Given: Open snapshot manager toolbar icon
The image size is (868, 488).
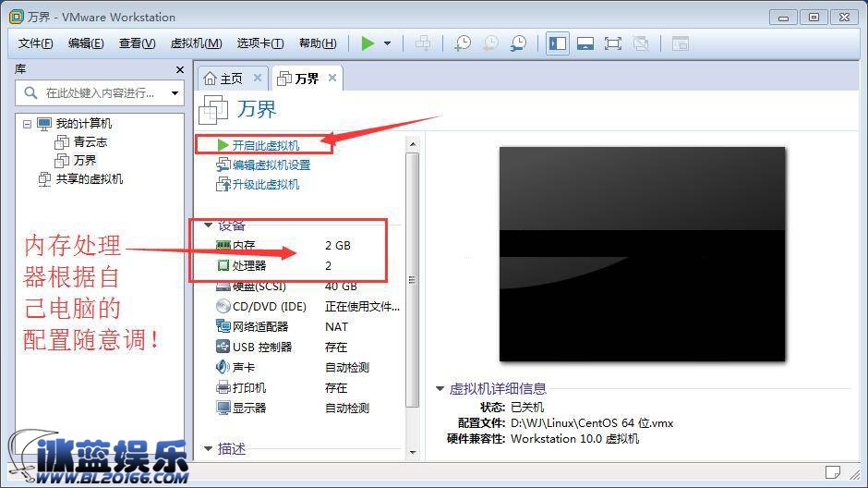Looking at the screenshot, I should point(519,43).
